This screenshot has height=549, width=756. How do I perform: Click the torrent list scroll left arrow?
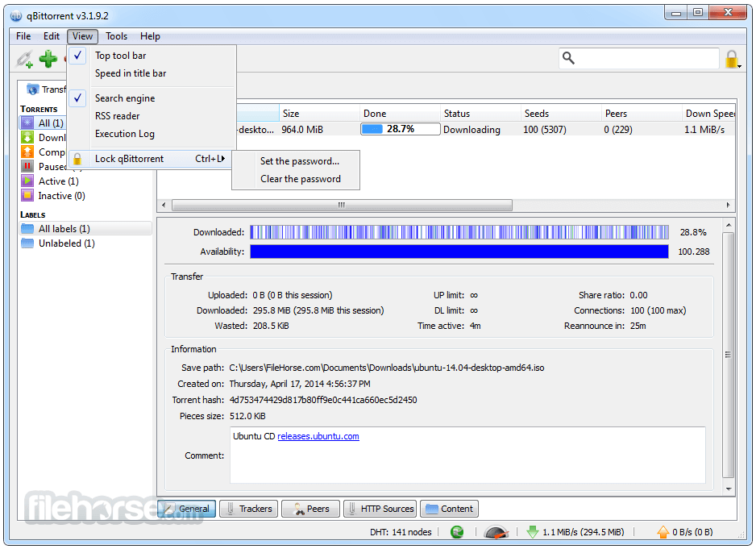click(164, 205)
